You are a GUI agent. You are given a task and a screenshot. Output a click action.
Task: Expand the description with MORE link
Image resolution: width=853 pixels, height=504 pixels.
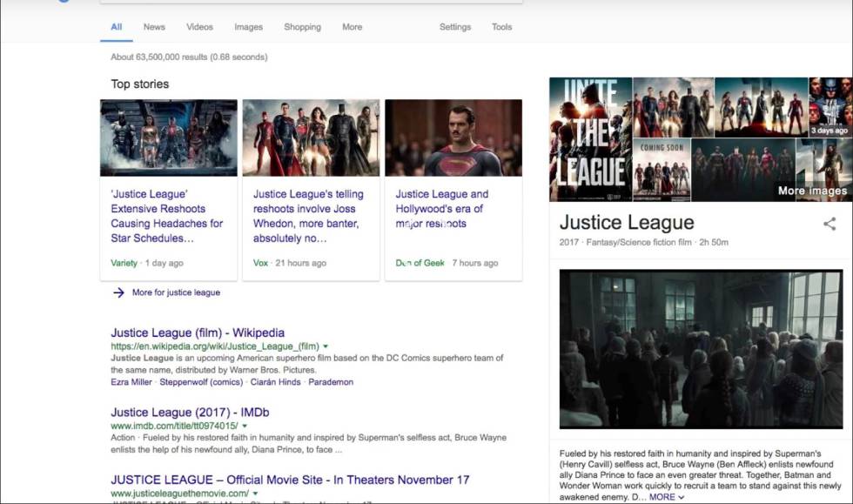coord(667,497)
